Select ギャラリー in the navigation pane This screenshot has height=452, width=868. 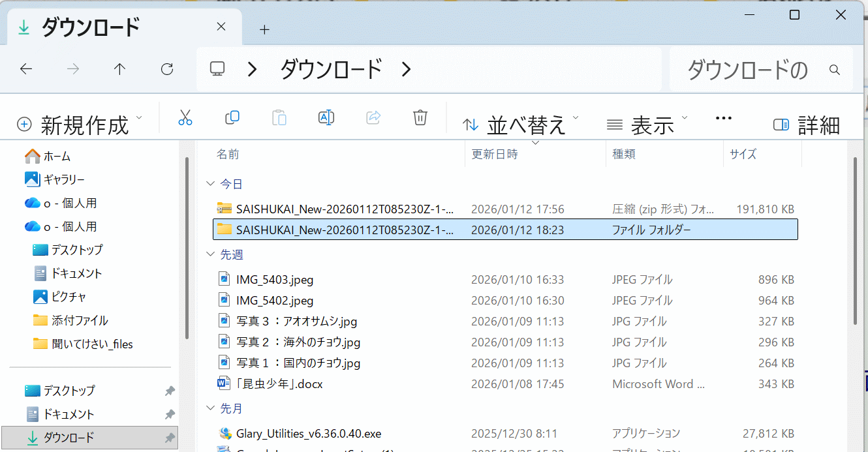[x=64, y=179]
